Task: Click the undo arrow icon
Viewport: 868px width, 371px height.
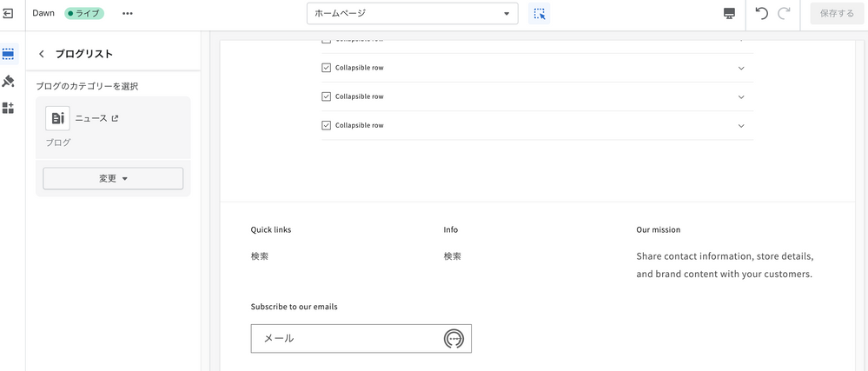Action: click(761, 14)
